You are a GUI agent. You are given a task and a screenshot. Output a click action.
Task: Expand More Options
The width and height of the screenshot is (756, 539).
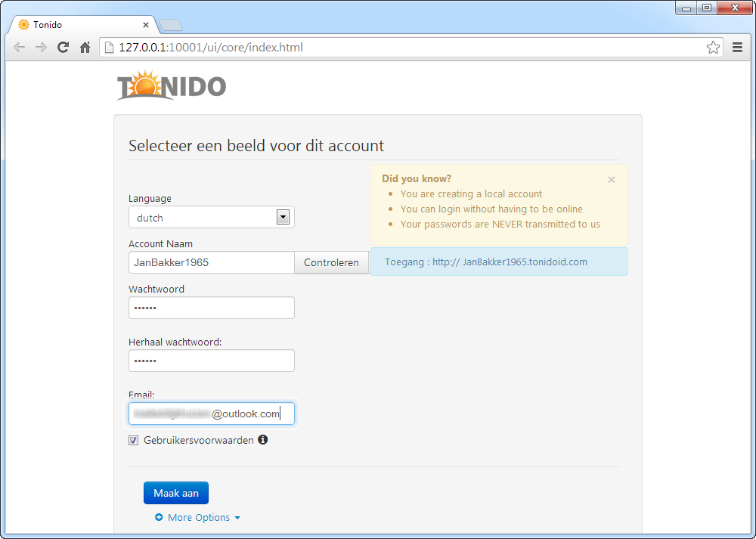tap(198, 517)
